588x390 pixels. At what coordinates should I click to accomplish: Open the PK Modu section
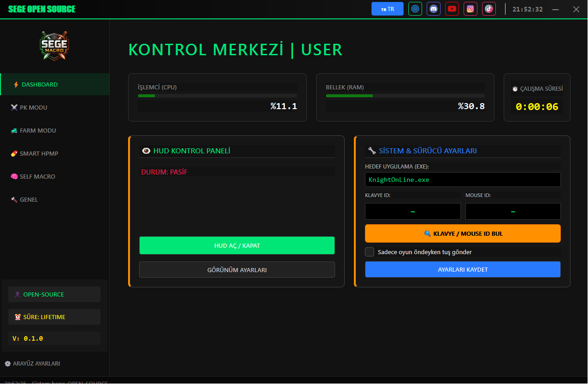(55, 107)
